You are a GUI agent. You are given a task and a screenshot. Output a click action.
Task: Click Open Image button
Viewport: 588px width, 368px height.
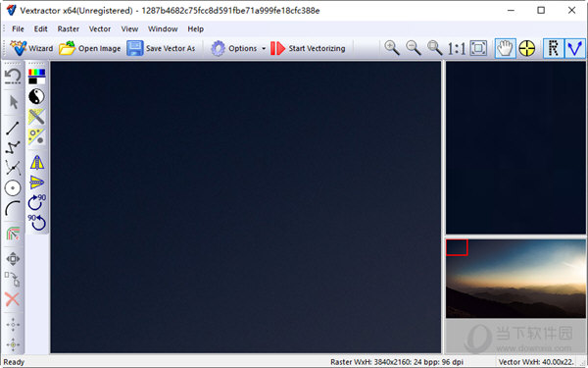tap(90, 48)
